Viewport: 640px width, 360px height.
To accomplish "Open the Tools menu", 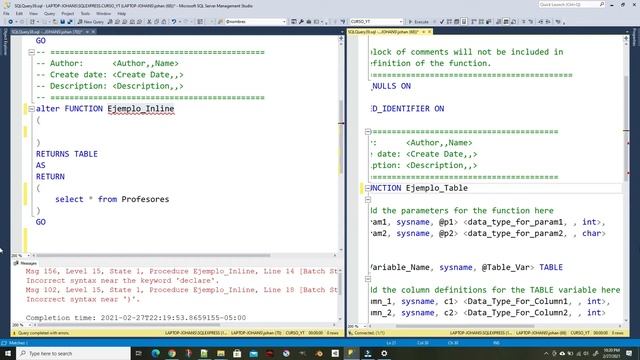I will point(85,13).
